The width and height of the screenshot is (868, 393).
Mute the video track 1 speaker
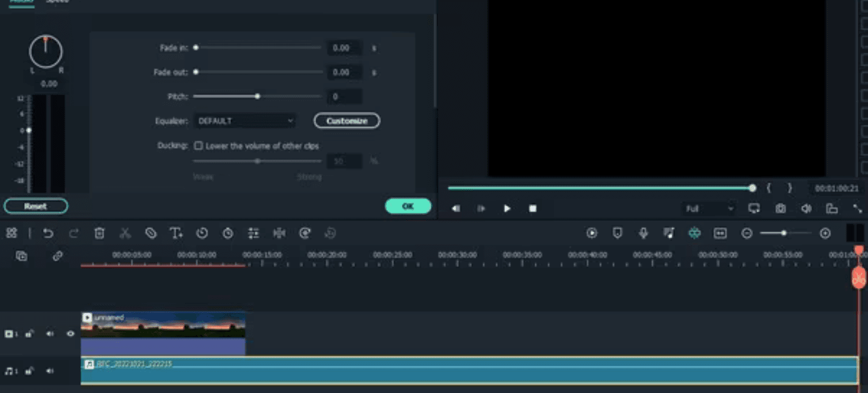click(x=50, y=334)
